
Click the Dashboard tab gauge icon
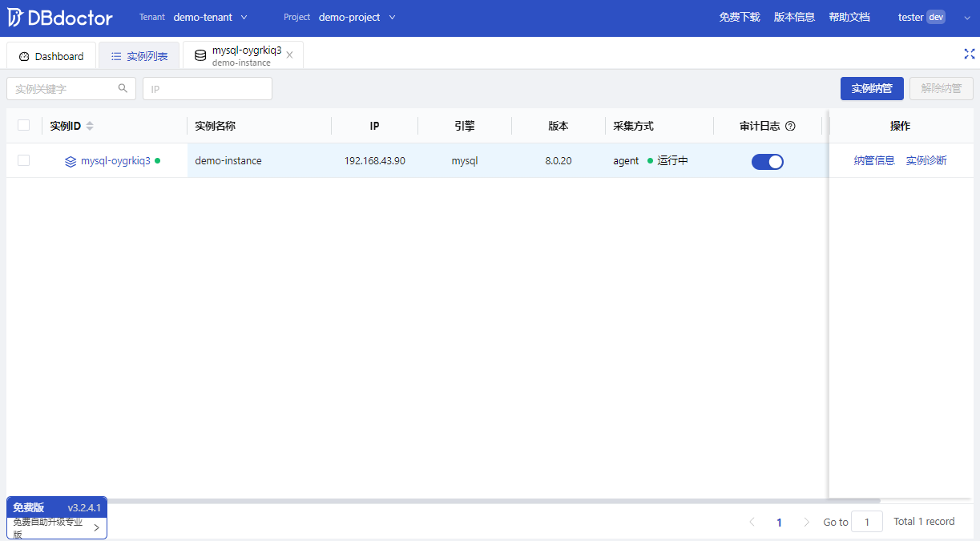tap(24, 56)
